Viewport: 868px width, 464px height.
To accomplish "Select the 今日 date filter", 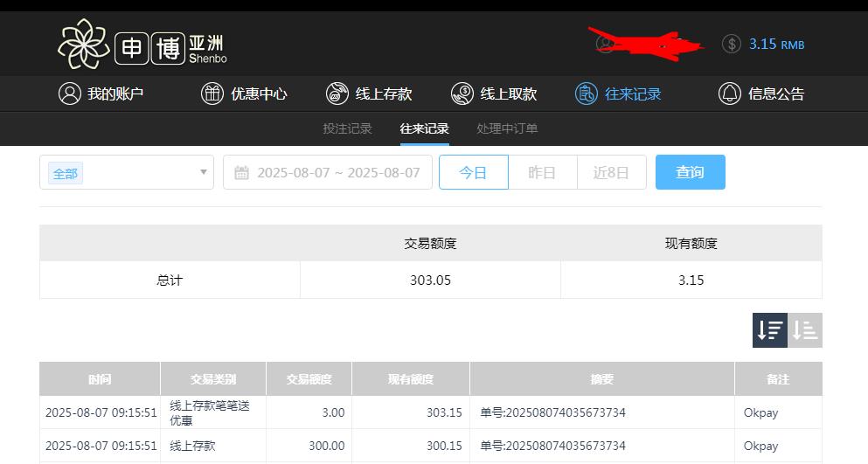I will click(473, 172).
